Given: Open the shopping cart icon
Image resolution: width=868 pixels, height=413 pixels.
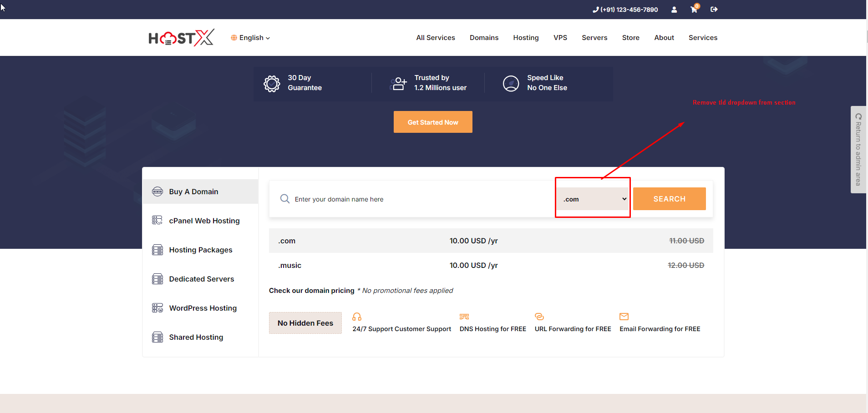Looking at the screenshot, I should click(x=694, y=10).
